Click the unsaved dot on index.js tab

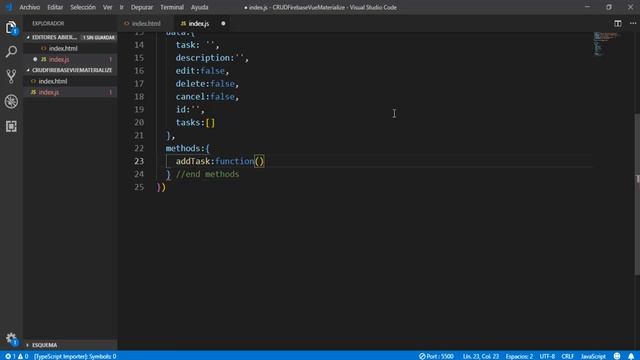[x=223, y=24]
